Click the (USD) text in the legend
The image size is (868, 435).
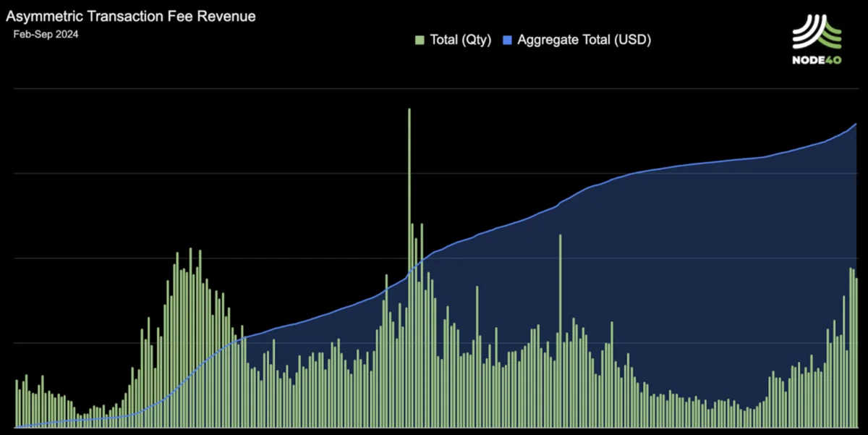tap(634, 40)
